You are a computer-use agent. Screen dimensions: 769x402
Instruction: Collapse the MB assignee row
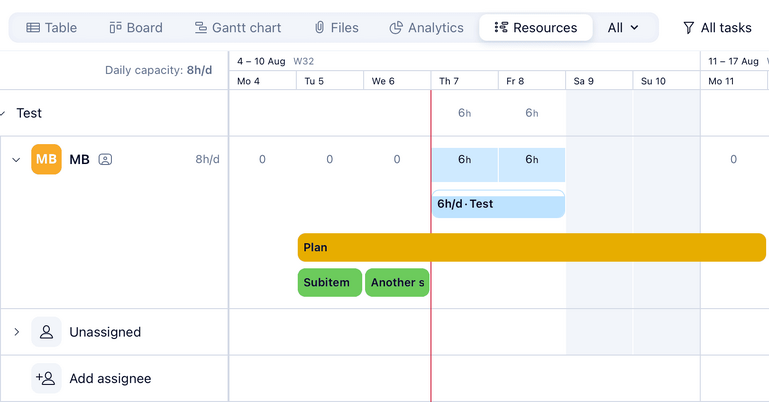click(x=16, y=160)
